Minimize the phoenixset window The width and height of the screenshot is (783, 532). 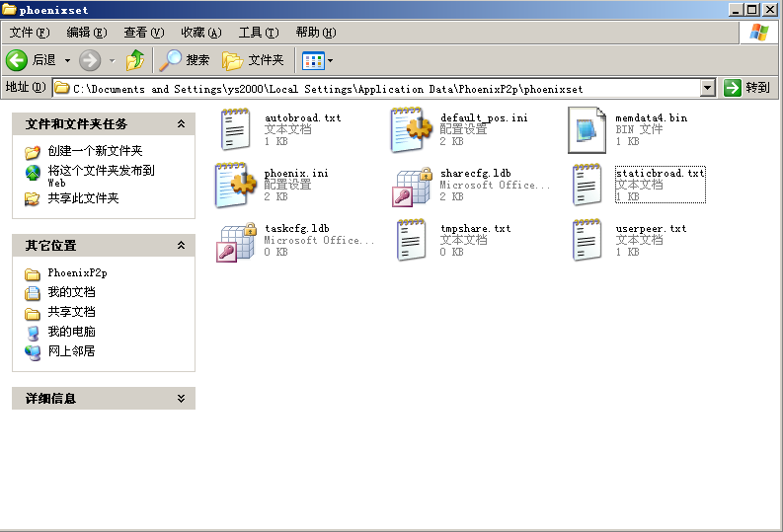coord(735,10)
